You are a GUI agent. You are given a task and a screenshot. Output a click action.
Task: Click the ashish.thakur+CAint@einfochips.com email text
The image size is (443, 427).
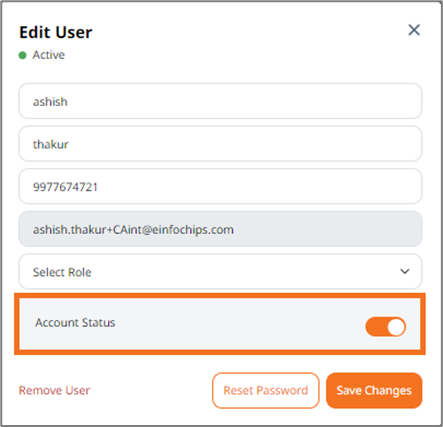point(133,230)
